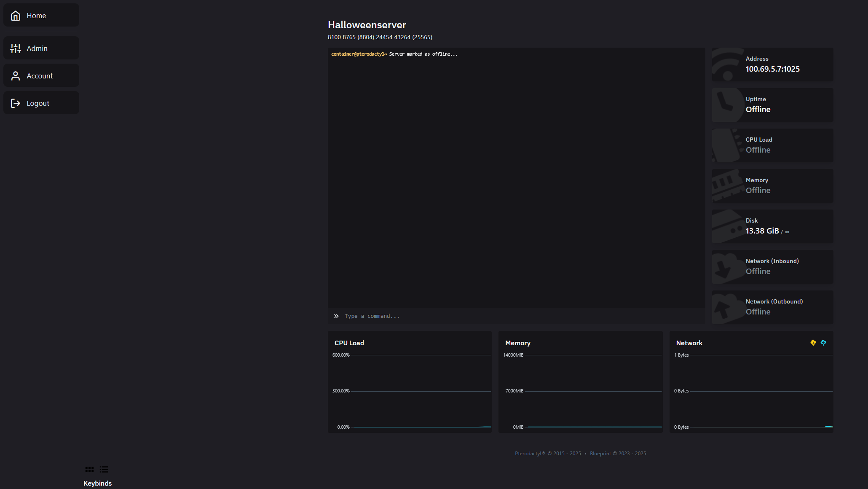Switch to grid view icon
This screenshot has width=868, height=489.
click(x=89, y=469)
